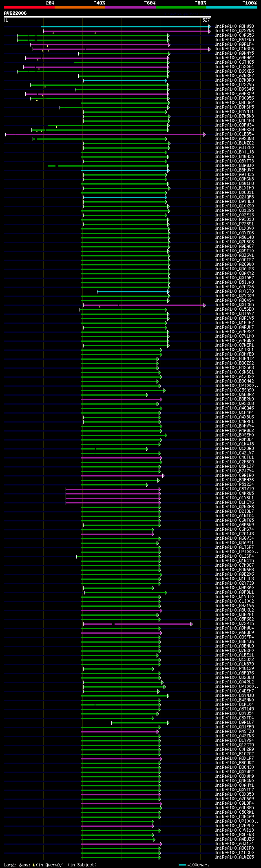Screen dimensions: 261x868
Task: Select the UniRef100_Q9MSA0 label
Action: [x=234, y=588]
